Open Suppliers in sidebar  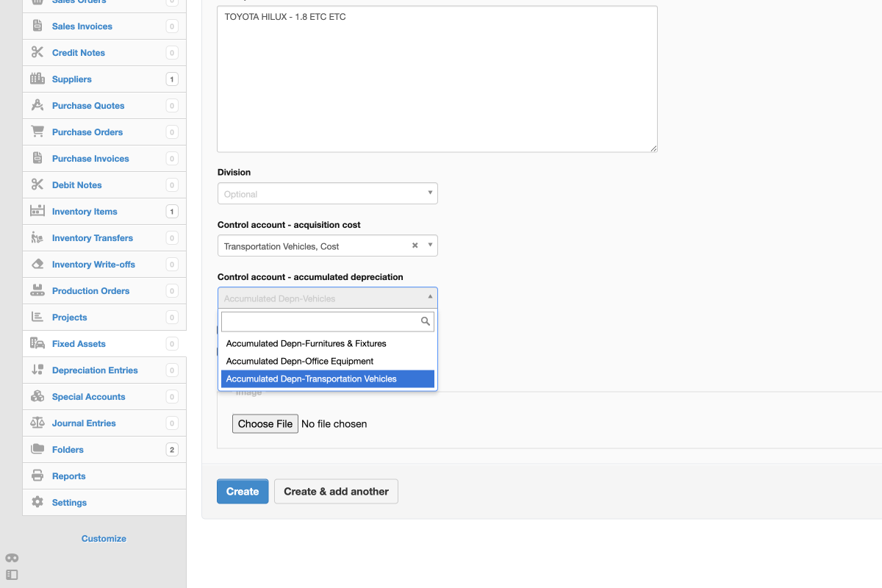point(104,79)
